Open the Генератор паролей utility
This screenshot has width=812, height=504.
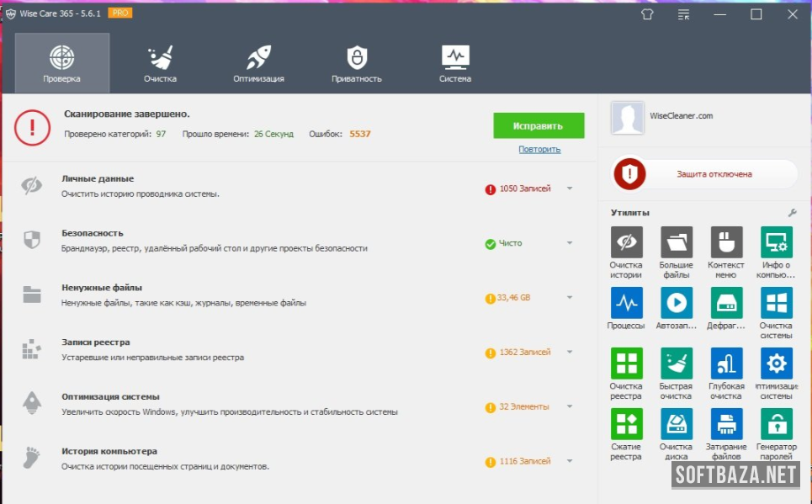click(x=776, y=424)
